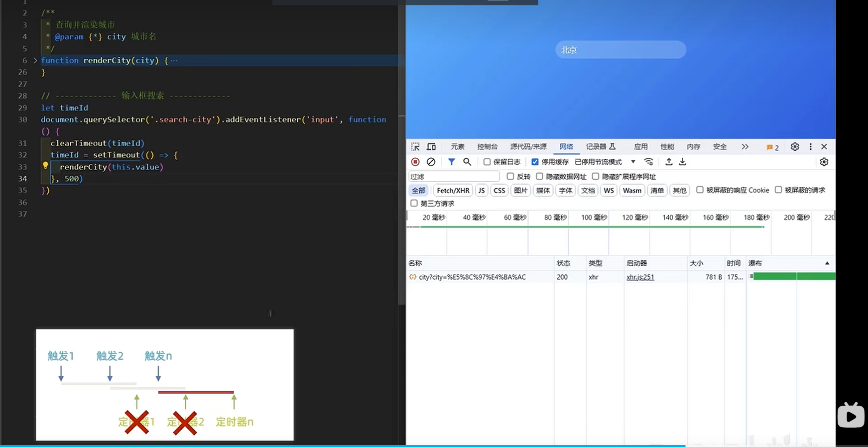Switch to the 控制台 tab

tap(487, 147)
